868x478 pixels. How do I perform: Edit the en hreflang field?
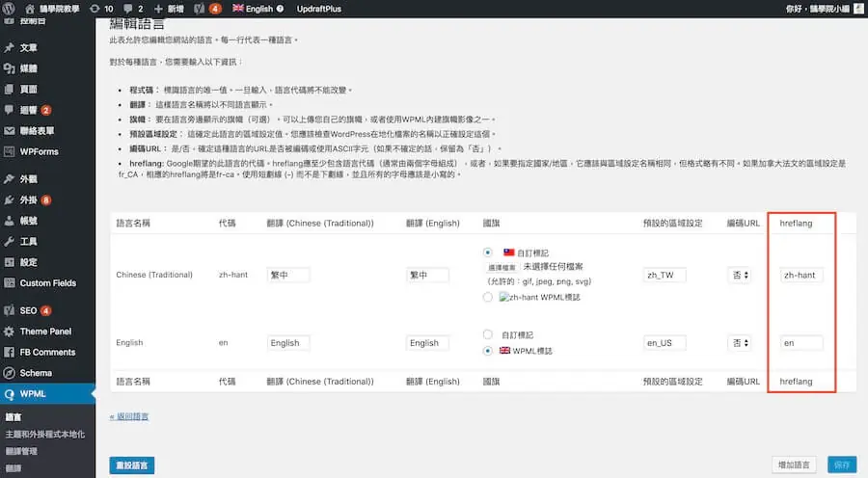pos(801,343)
